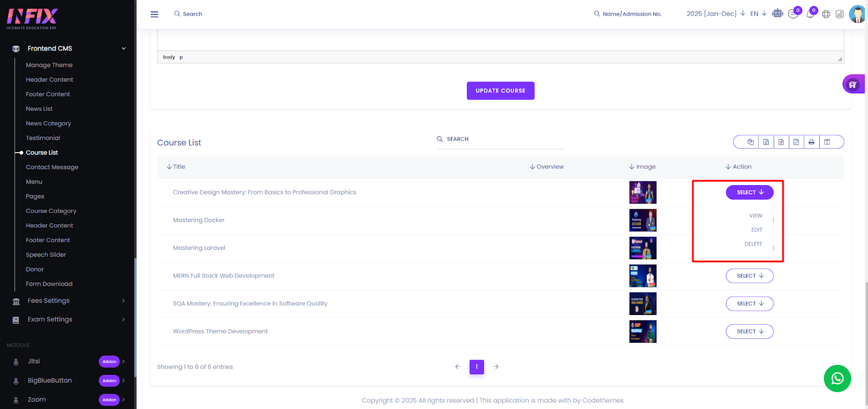Click the Fees Settings sidebar icon
The height and width of the screenshot is (409, 868).
(x=16, y=301)
